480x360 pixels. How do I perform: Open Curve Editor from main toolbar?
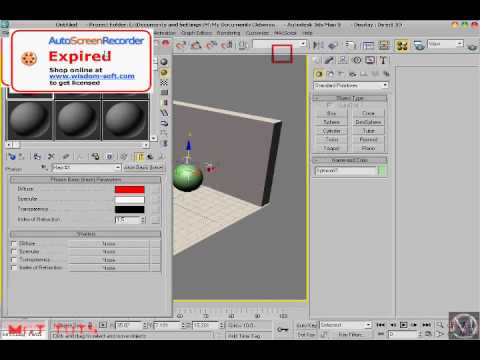(368, 45)
